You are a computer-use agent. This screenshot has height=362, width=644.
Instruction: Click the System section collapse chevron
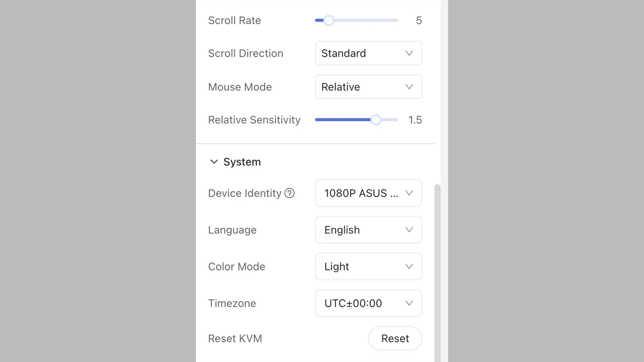(214, 162)
